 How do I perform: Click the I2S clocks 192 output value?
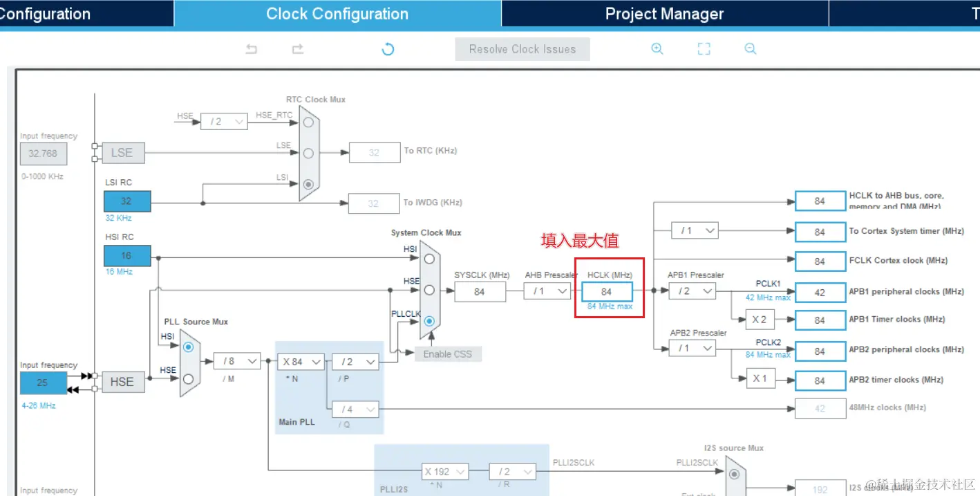(820, 488)
